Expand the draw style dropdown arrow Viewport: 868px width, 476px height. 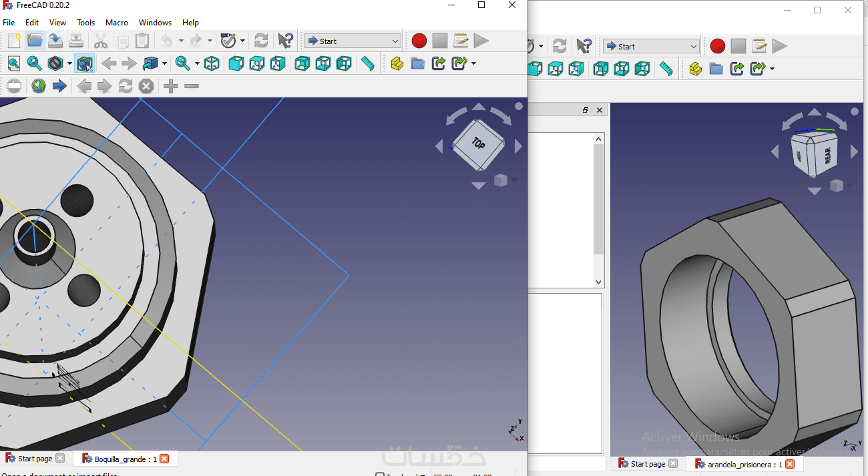coord(69,63)
